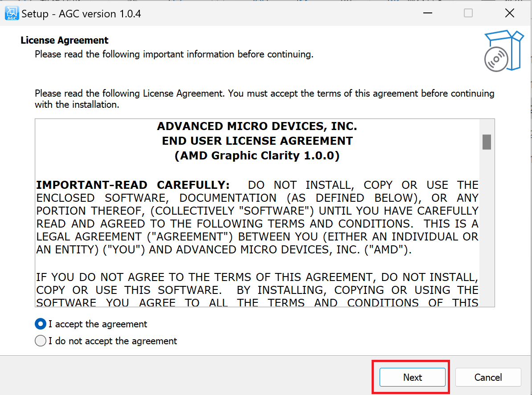Image resolution: width=532 pixels, height=395 pixels.
Task: Click the greyed-out maximize button
Action: pos(468,13)
